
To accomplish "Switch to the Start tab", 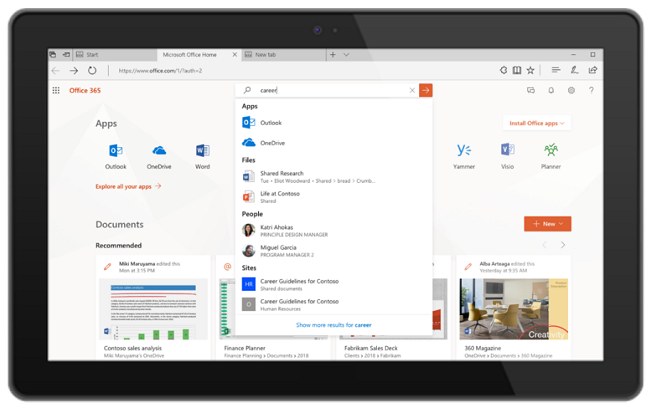I will click(x=115, y=55).
